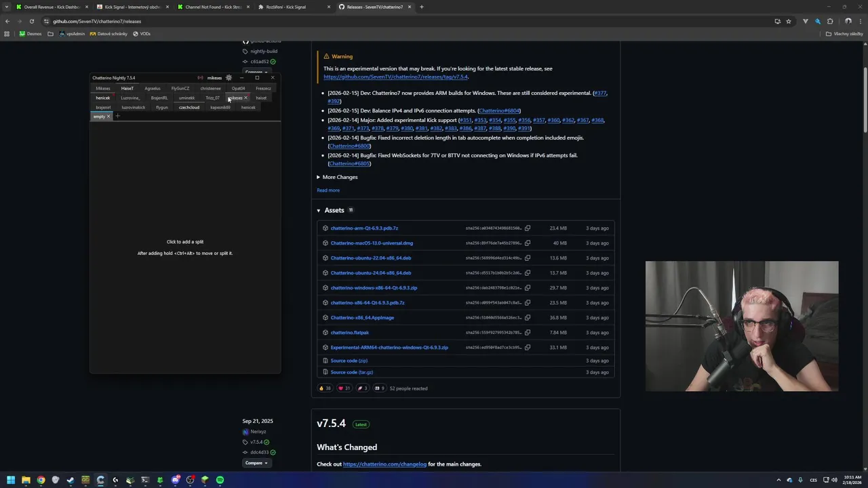
Task: Copy sha256 of Chatterino-ubuntu-24.04-x86_64.deb
Action: pyautogui.click(x=528, y=273)
